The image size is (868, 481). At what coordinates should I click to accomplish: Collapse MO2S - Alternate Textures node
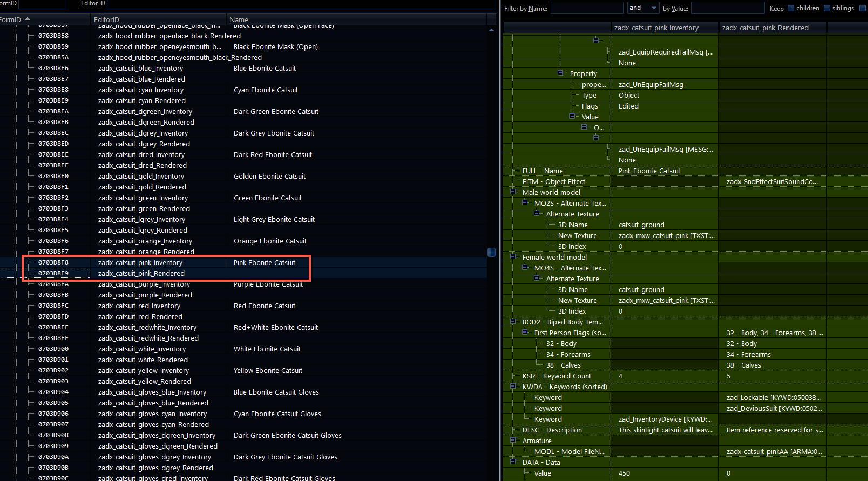point(525,202)
